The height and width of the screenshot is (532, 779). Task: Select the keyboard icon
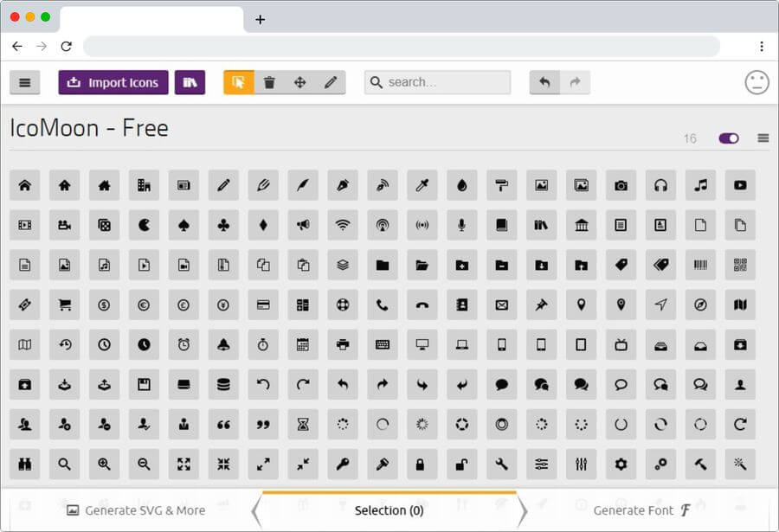383,344
